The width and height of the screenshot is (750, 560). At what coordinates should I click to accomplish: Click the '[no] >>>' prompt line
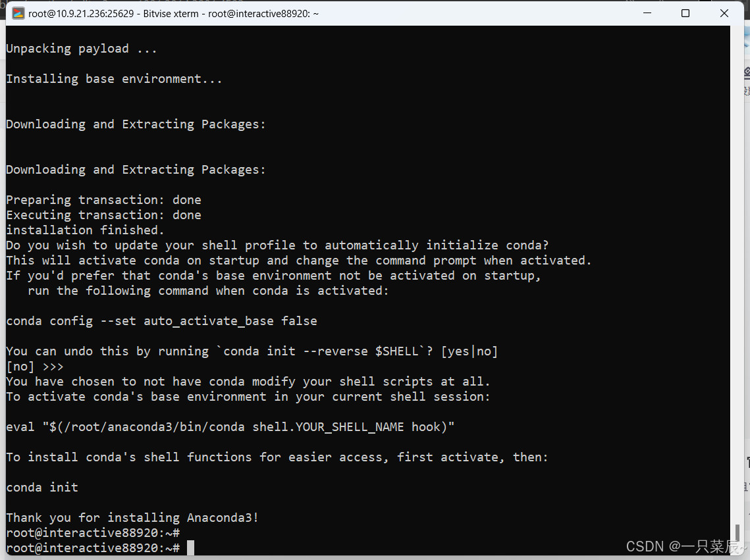click(x=34, y=367)
